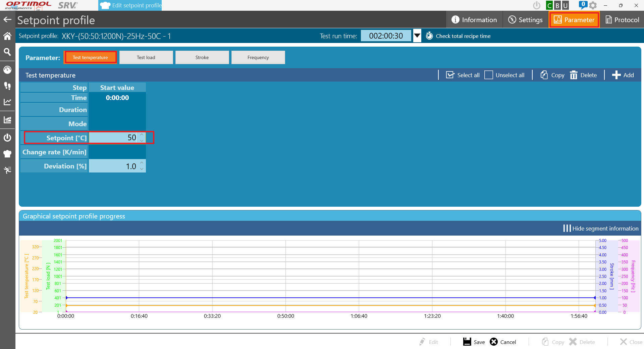Toggle Hide segment information

tap(600, 228)
